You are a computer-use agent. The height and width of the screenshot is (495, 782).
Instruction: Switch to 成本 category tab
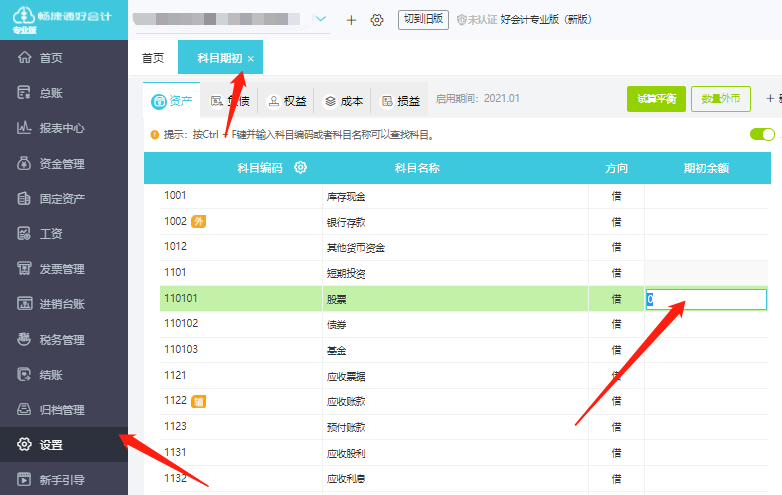point(343,101)
